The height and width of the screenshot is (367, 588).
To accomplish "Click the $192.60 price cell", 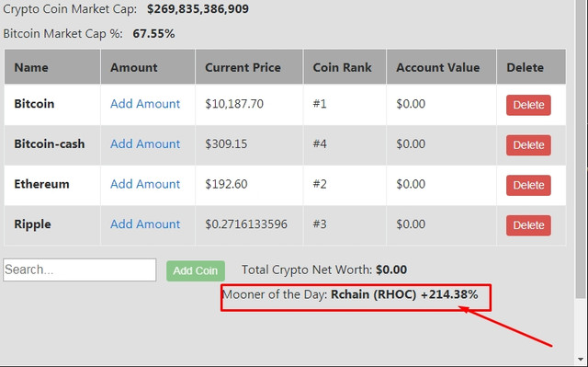I will [x=249, y=185].
